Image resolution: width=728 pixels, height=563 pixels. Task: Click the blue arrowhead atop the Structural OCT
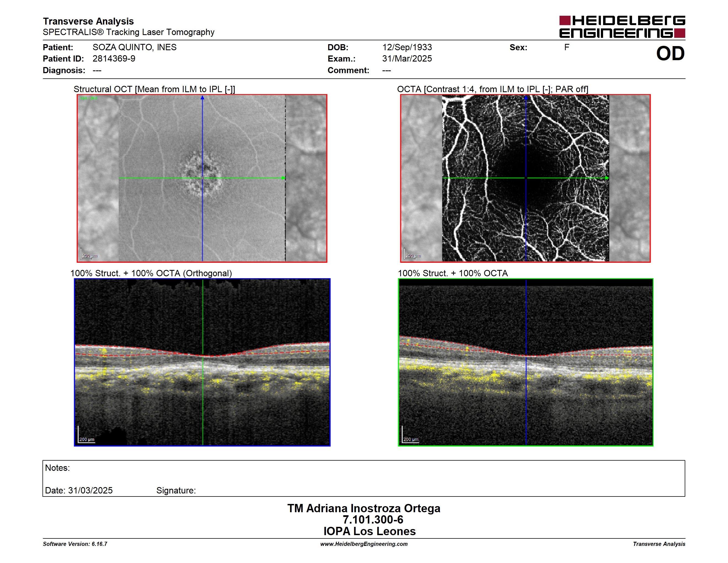[x=202, y=97]
